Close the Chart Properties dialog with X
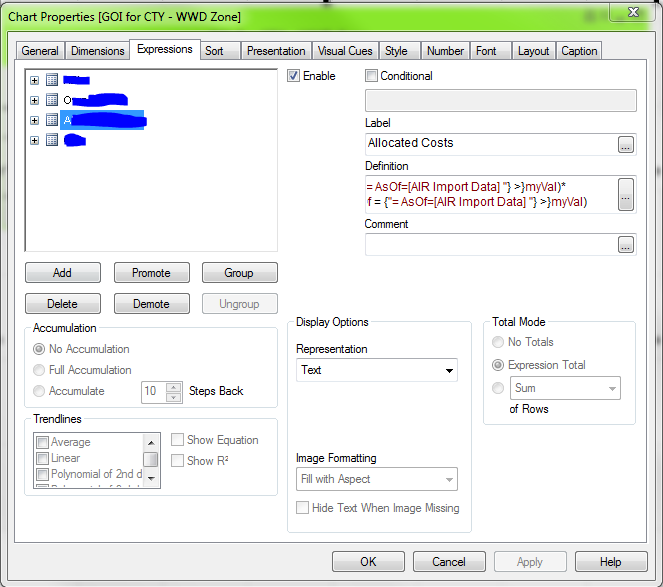Screen dimensions: 663x587 pyautogui.click(x=633, y=12)
